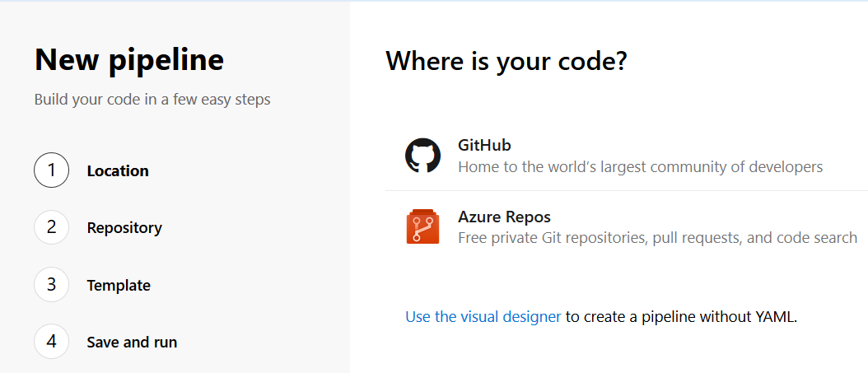Screen dimensions: 868x373
Task: Click the GitHub description about developer community
Action: tap(640, 167)
